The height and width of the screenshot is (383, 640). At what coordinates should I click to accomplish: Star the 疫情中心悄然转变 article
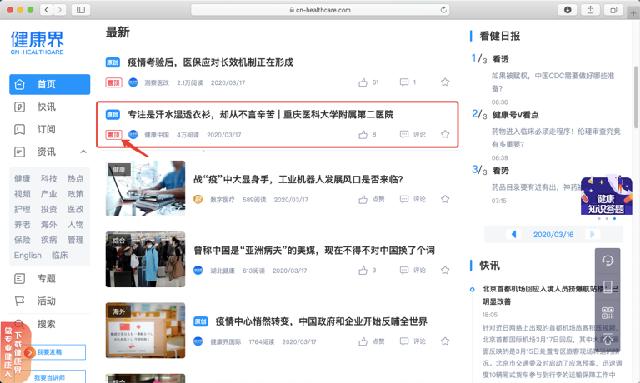pos(445,341)
